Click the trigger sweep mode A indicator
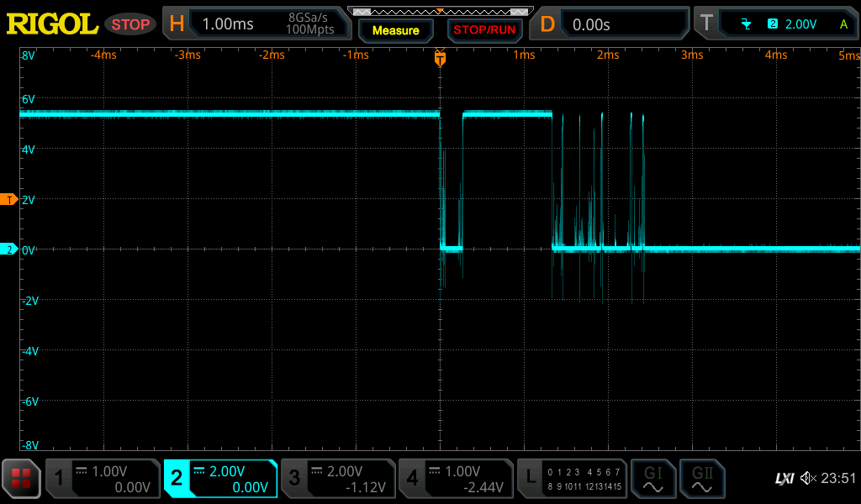 (843, 24)
